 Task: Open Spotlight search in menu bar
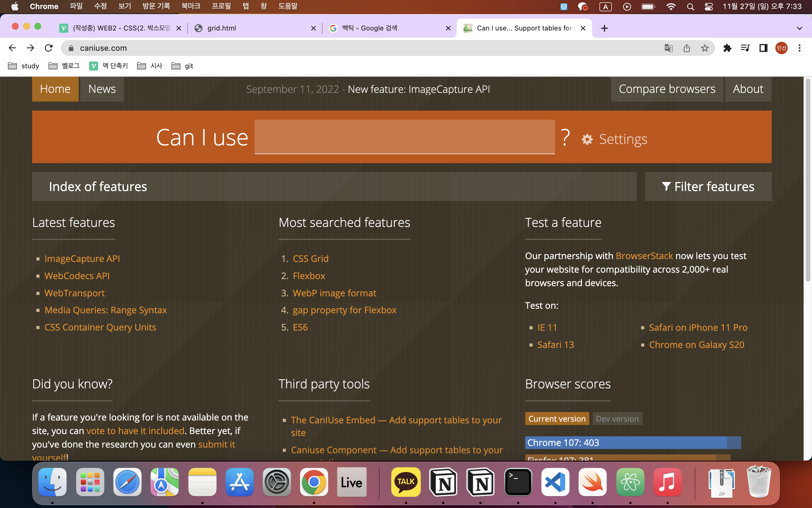(x=690, y=7)
